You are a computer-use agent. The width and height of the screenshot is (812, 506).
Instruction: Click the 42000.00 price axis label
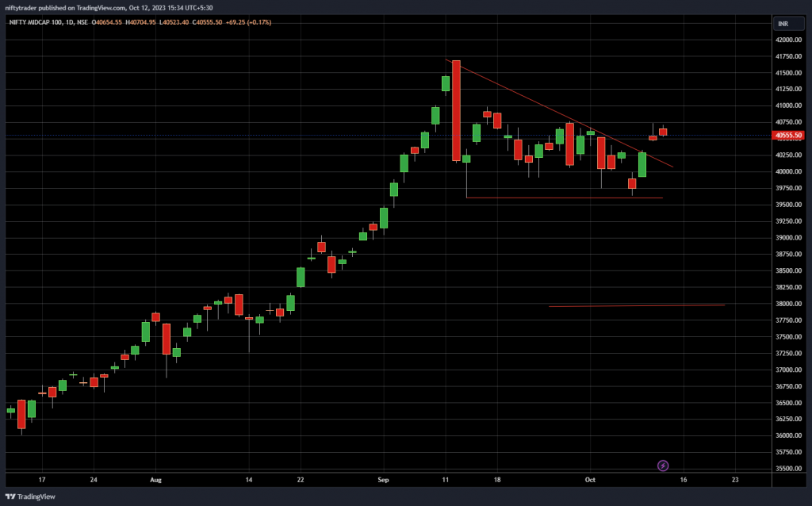[x=787, y=40]
